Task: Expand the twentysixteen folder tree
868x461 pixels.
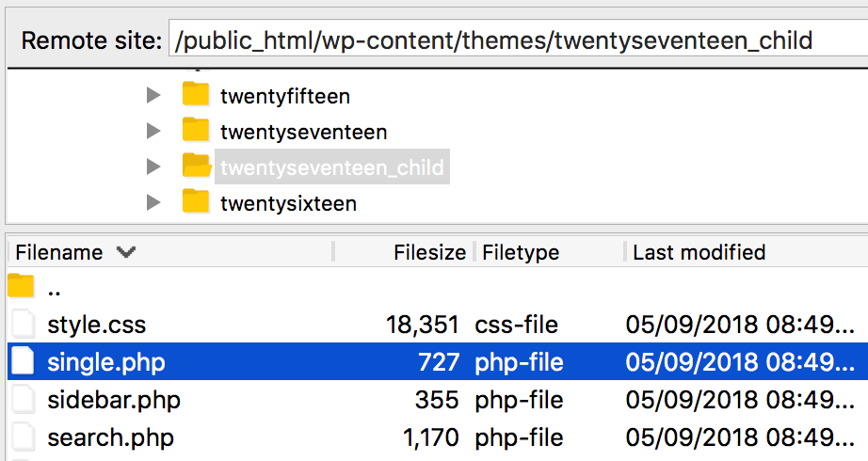Action: [x=153, y=202]
